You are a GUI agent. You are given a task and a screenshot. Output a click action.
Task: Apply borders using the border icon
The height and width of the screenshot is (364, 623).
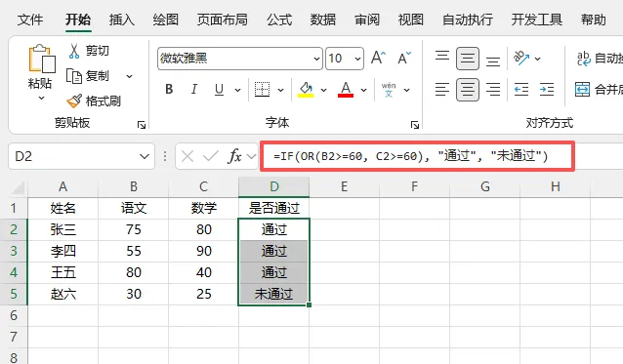(x=262, y=90)
